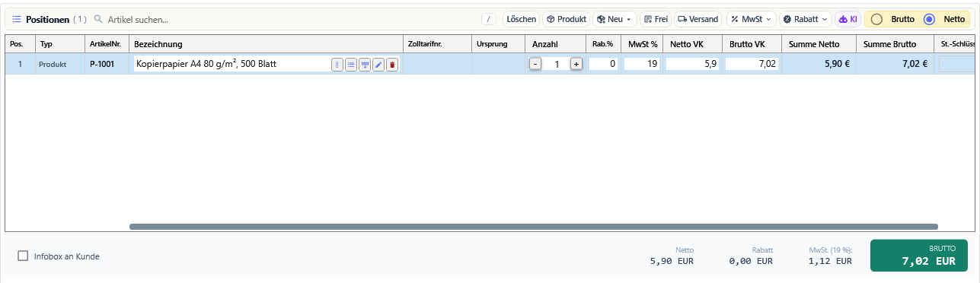
Task: Click the Rabatt 0,00 EUR footer value
Action: click(751, 261)
